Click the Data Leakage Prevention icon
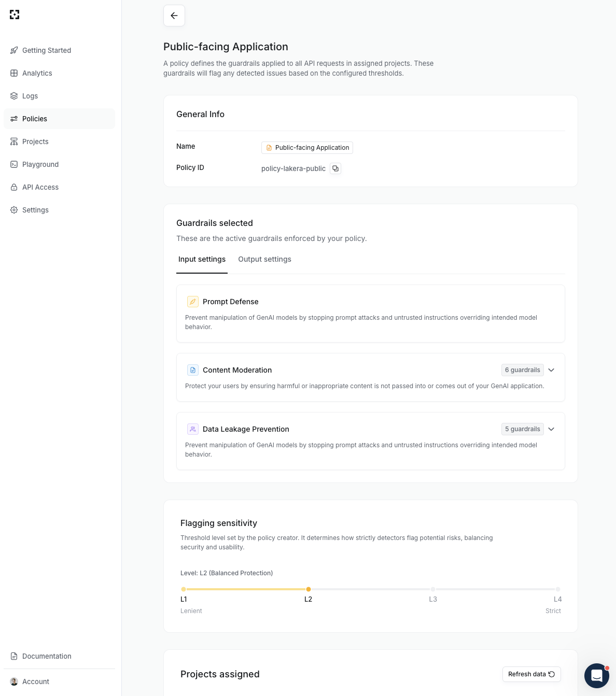 (192, 429)
